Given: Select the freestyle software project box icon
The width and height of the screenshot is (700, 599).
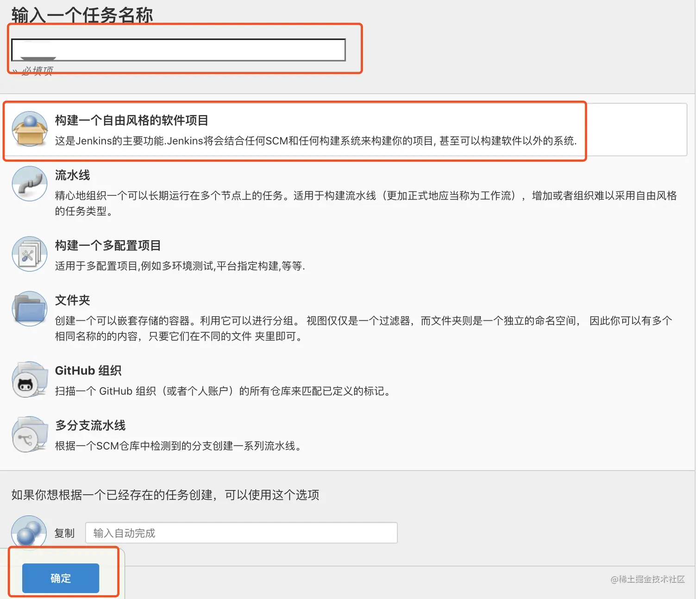Looking at the screenshot, I should pos(30,129).
